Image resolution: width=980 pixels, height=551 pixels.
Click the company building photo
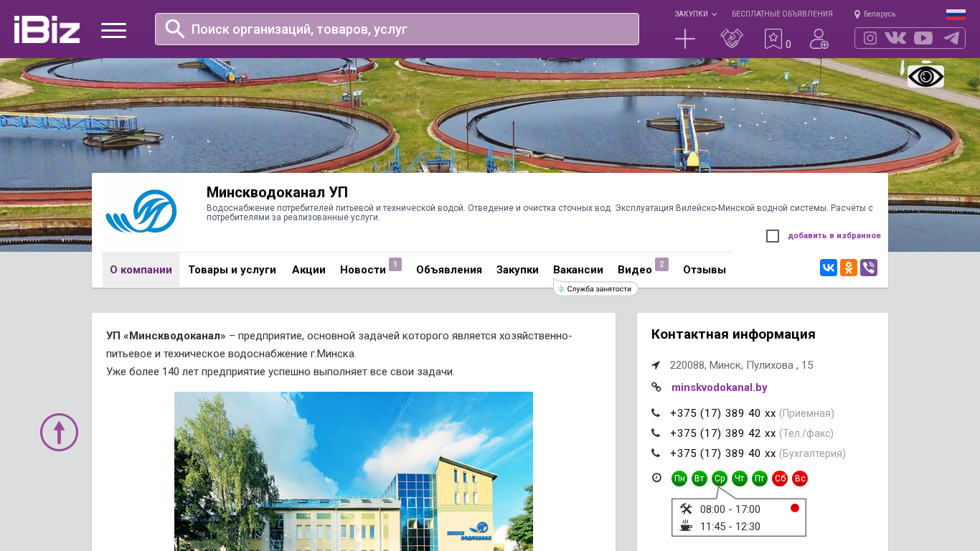coord(354,471)
